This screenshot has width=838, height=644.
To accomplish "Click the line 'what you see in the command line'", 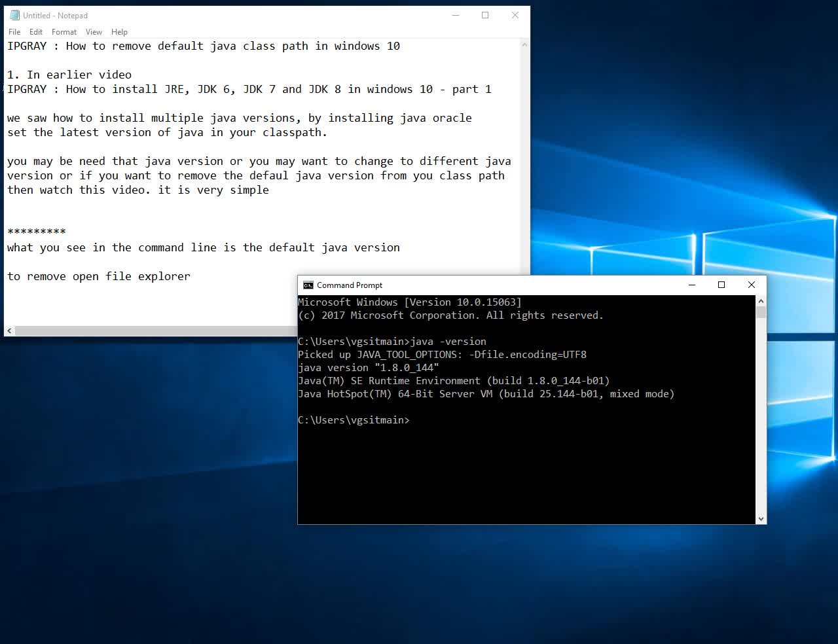I will pyautogui.click(x=204, y=247).
